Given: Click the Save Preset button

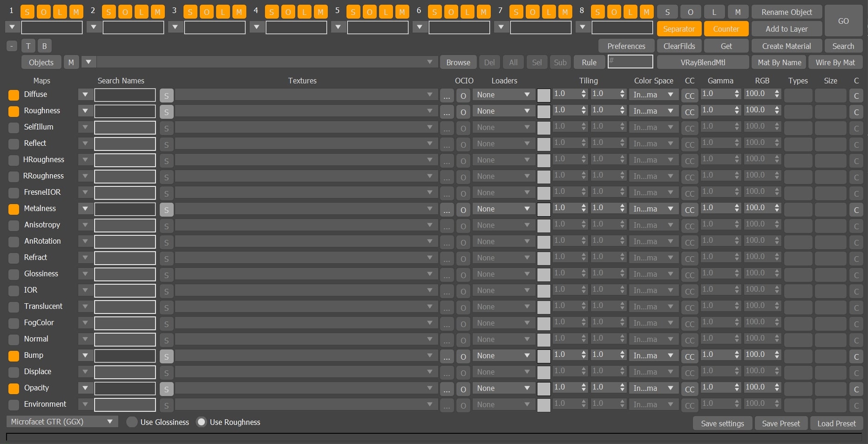Looking at the screenshot, I should [x=780, y=424].
